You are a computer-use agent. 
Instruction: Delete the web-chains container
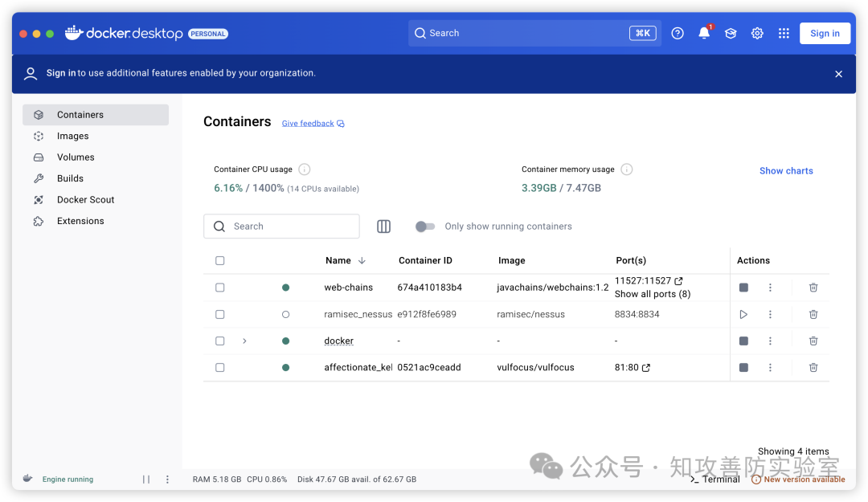813,288
